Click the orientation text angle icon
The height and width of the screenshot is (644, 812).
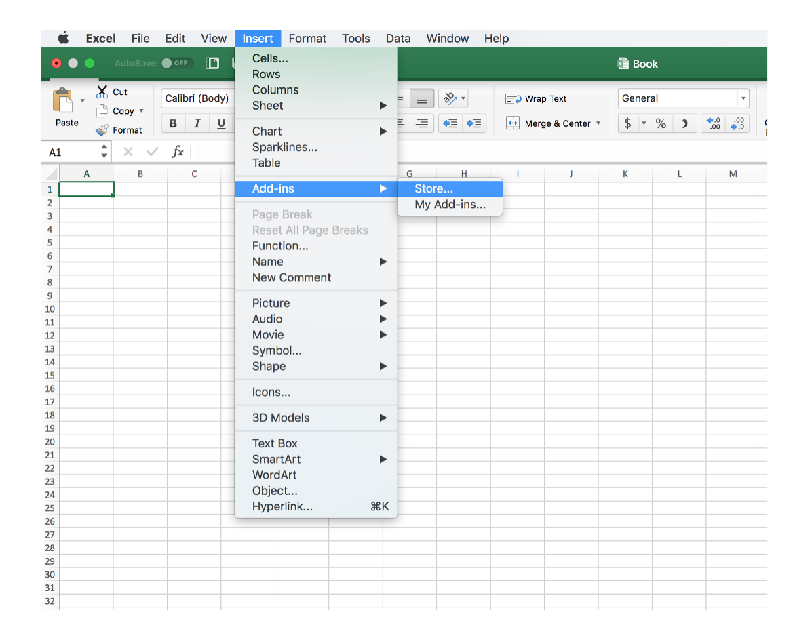[x=450, y=98]
